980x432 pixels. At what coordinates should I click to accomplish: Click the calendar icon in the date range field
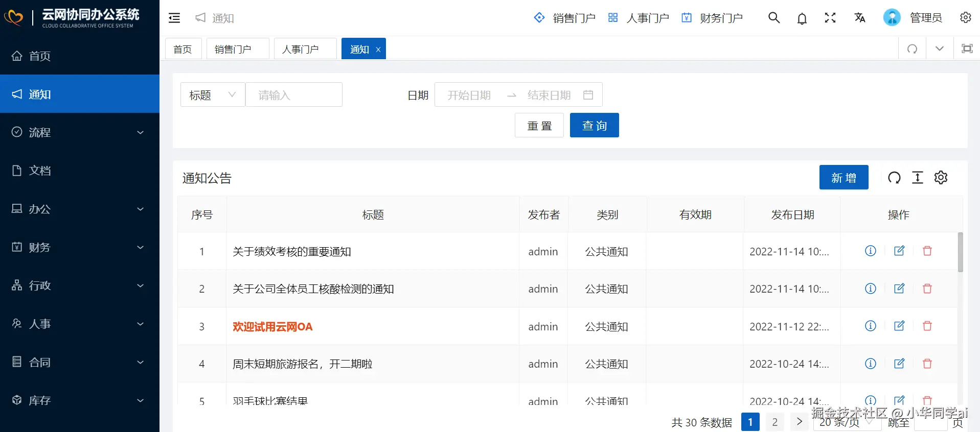[x=588, y=95]
